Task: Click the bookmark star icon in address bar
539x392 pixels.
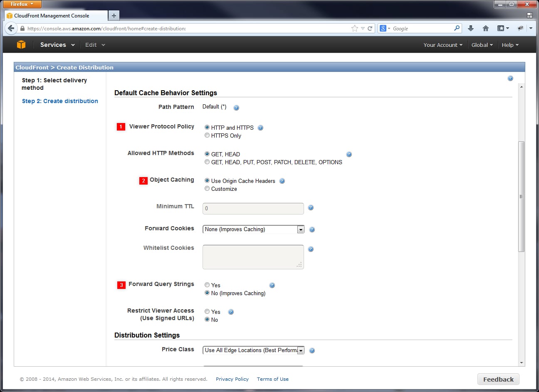Action: pos(354,28)
